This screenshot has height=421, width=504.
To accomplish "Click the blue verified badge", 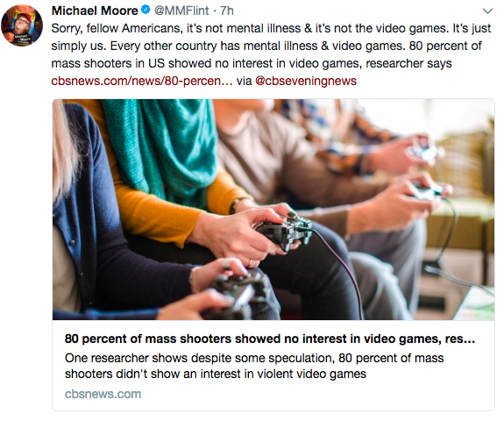I will click(x=146, y=10).
